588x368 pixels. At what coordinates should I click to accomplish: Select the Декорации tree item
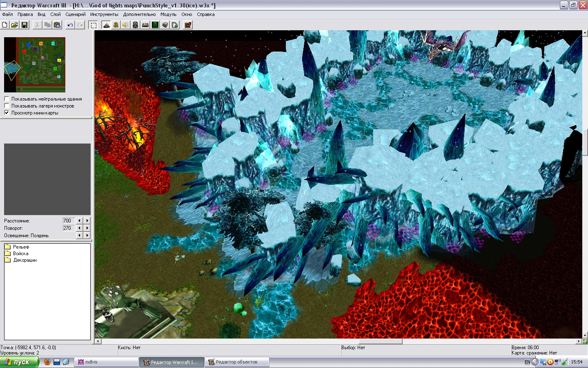pos(25,260)
